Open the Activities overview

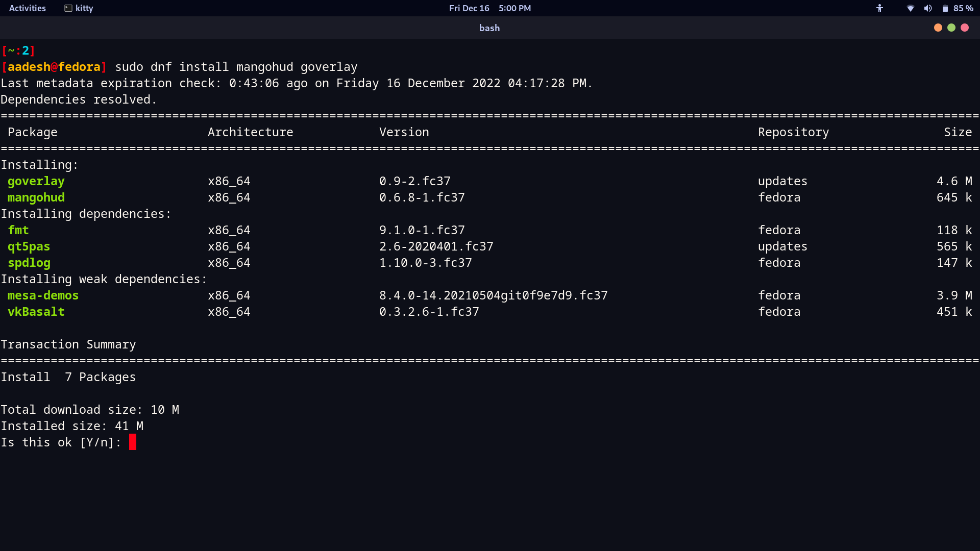pos(28,8)
